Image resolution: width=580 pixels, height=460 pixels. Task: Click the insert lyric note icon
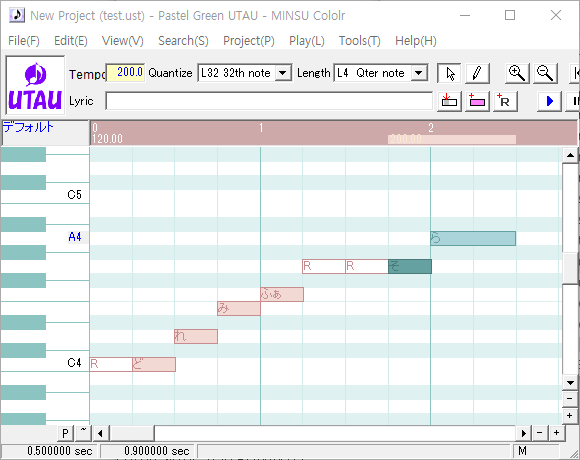(x=449, y=101)
